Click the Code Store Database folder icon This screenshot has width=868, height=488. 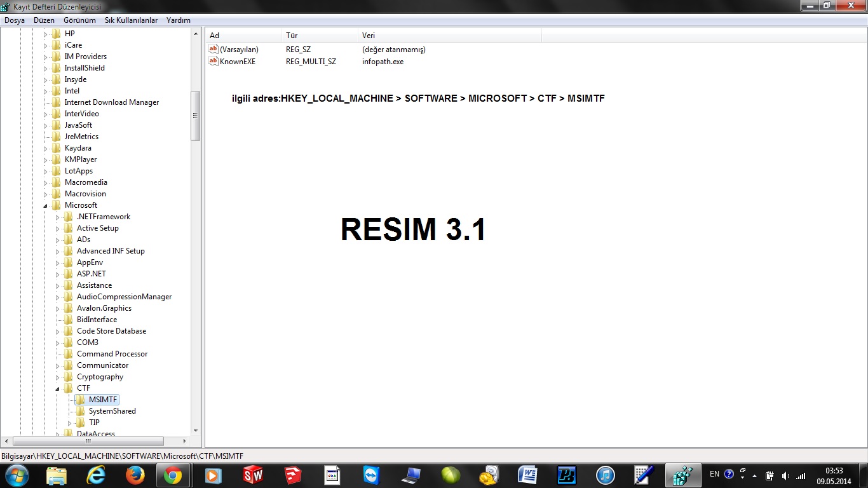[x=69, y=331]
